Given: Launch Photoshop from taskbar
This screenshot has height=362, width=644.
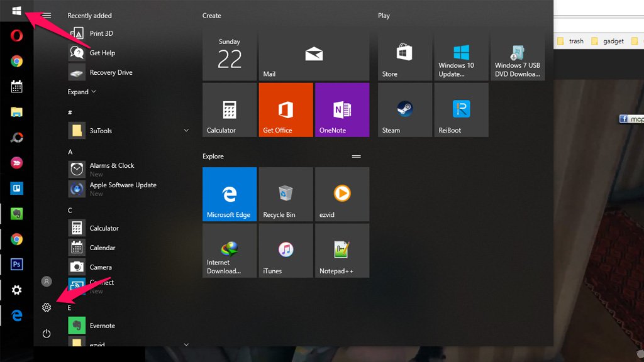Looking at the screenshot, I should point(16,265).
